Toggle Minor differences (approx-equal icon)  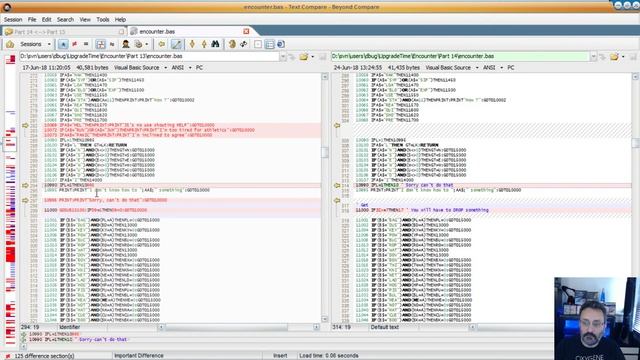click(x=112, y=44)
